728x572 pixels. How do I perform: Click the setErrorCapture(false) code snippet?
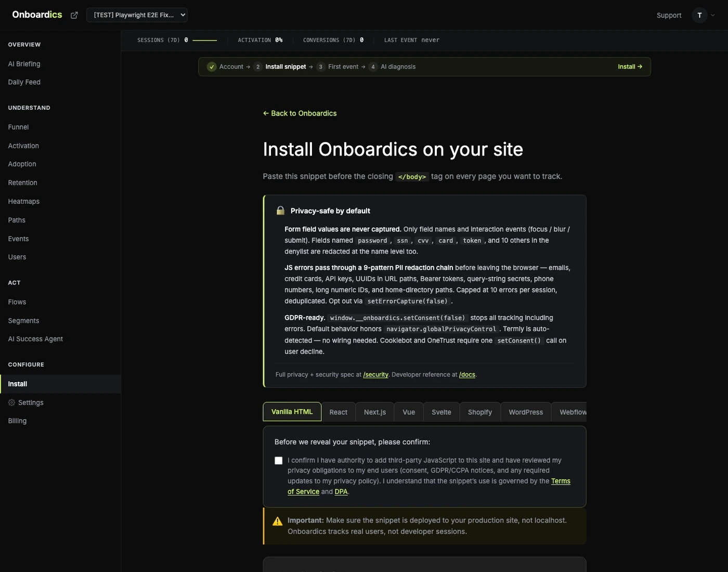(407, 301)
